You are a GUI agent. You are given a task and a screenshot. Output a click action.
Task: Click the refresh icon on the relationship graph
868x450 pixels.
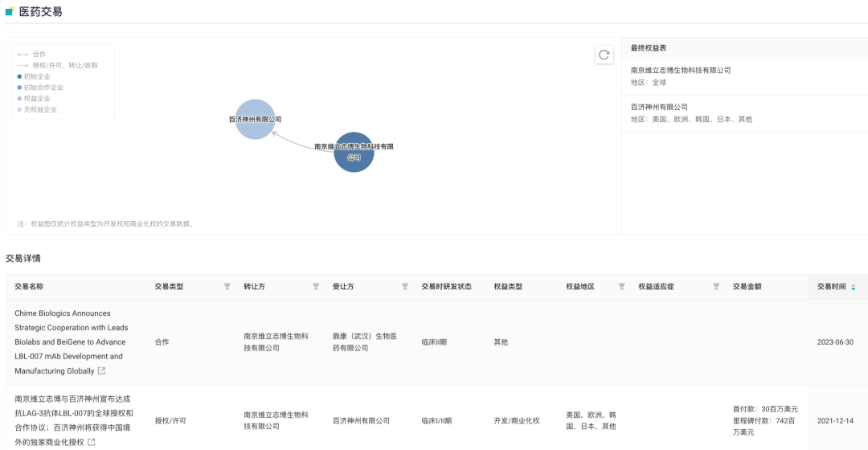click(604, 55)
